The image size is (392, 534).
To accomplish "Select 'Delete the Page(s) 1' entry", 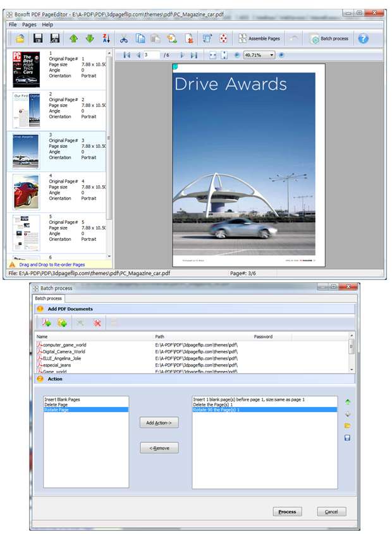I will pos(265,404).
